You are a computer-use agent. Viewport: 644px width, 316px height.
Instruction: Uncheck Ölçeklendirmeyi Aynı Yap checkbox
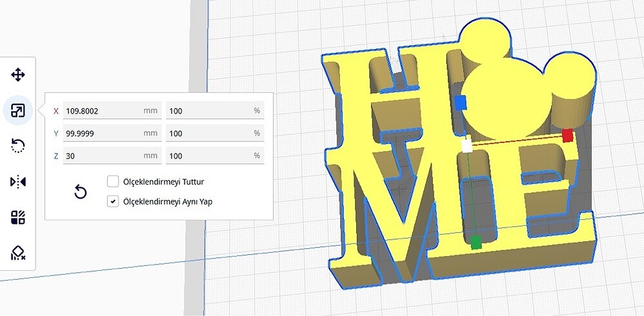point(113,201)
